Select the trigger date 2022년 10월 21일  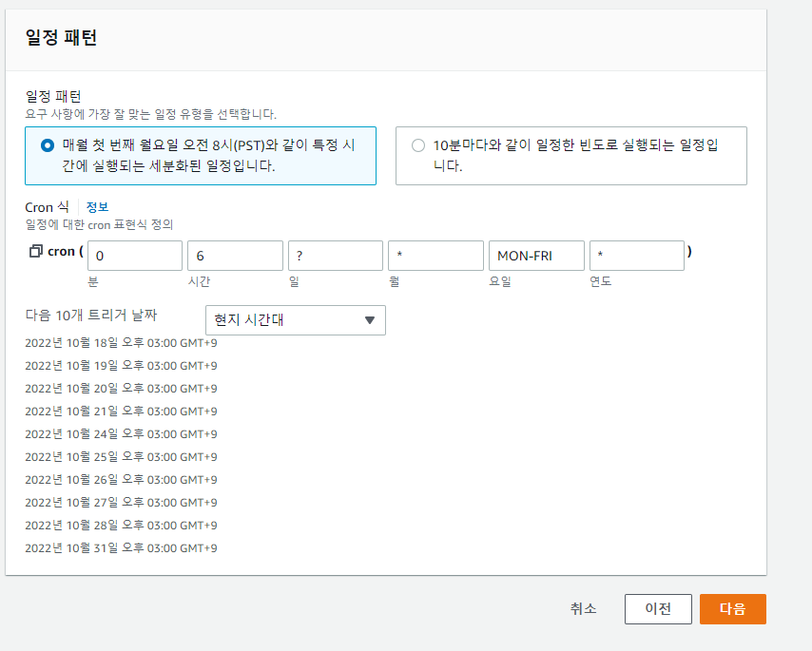[121, 412]
